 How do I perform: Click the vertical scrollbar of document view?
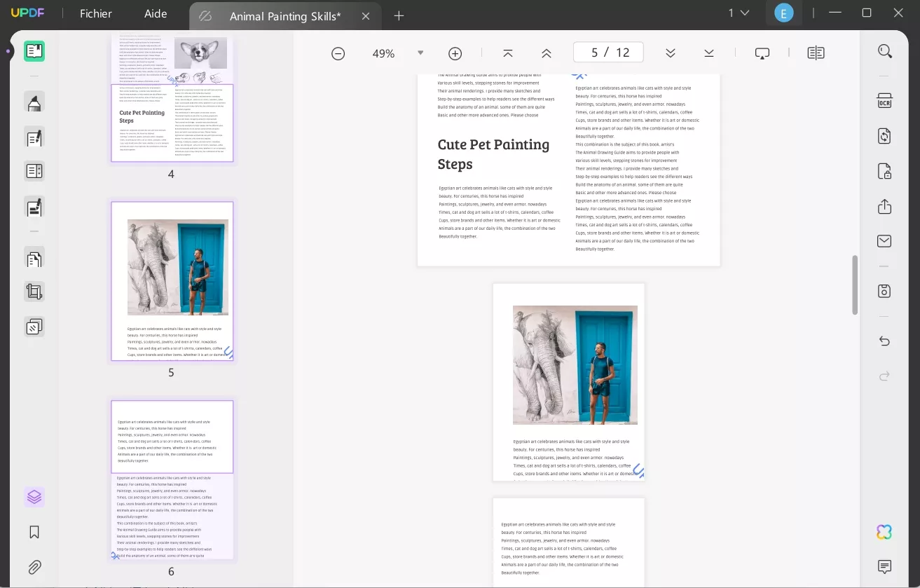pos(855,285)
